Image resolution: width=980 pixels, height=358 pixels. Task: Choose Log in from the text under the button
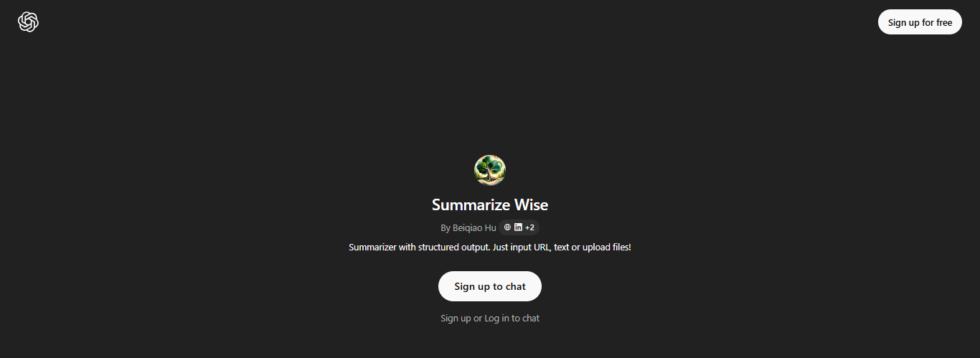click(496, 318)
